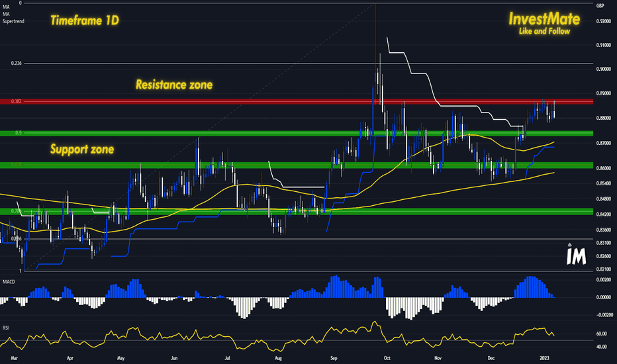Viewport: 617px width, 364px height.
Task: Click the May label on time axis
Action: coord(120,359)
